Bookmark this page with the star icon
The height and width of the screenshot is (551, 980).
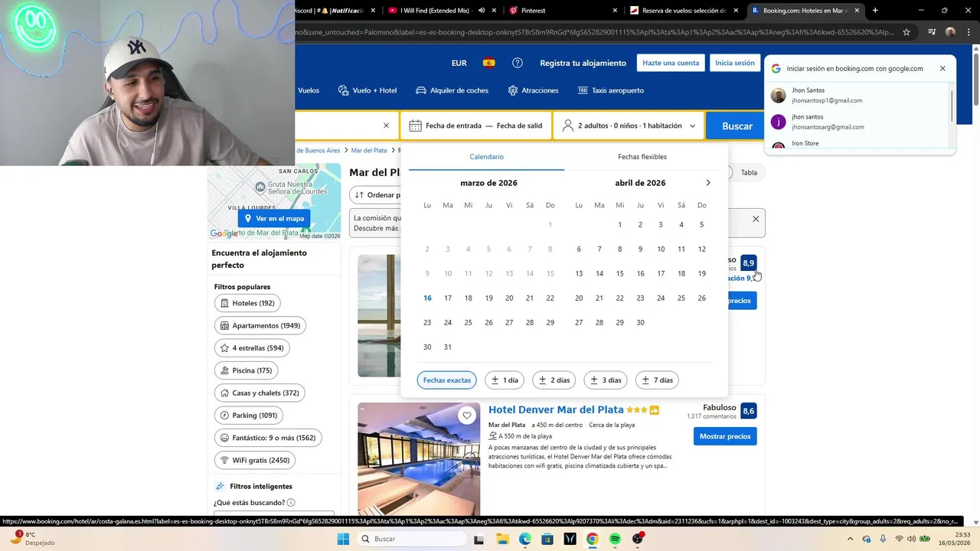906,32
